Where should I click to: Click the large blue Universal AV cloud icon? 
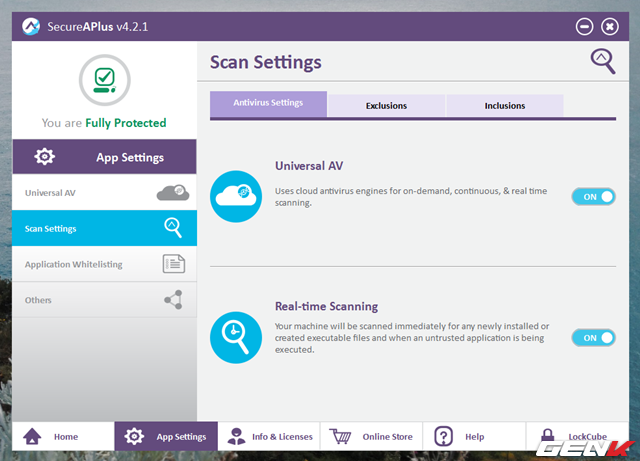tap(236, 196)
